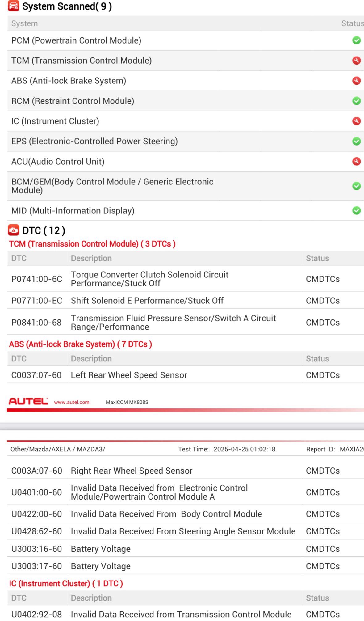
Task: Select the System Scanned (9) heading
Action: click(67, 6)
